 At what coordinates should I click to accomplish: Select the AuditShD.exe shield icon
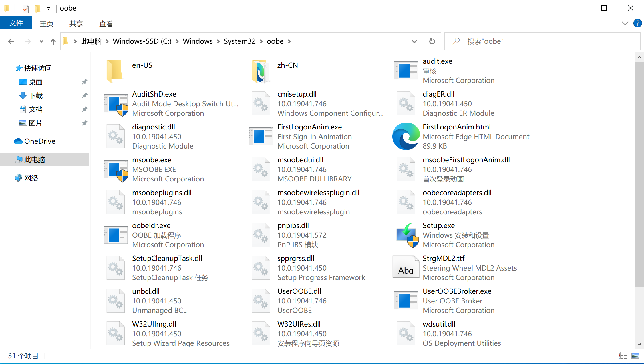[x=116, y=105]
